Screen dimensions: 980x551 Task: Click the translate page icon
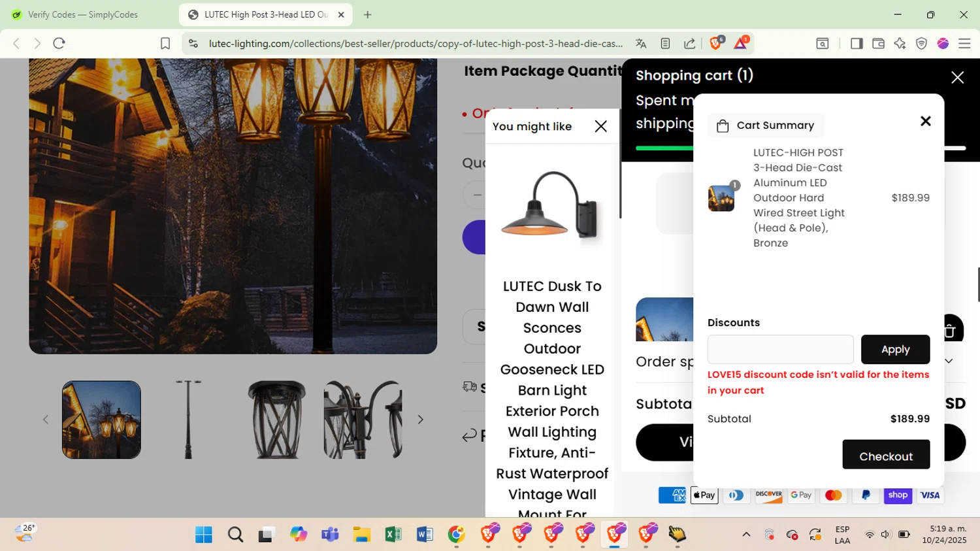point(641,43)
